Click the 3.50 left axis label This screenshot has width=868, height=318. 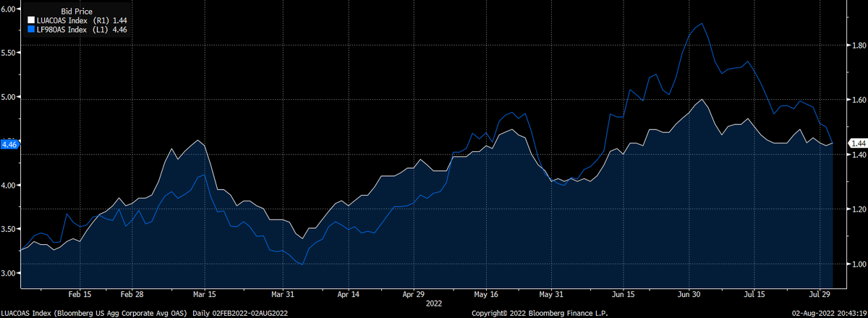coord(9,229)
